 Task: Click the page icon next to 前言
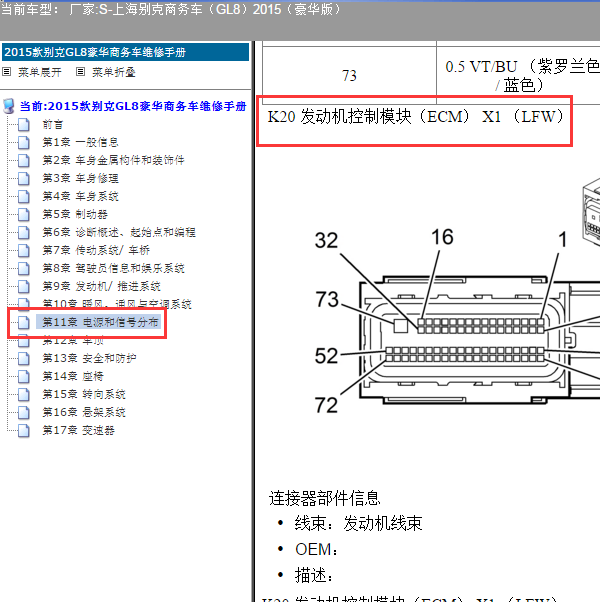(24, 124)
